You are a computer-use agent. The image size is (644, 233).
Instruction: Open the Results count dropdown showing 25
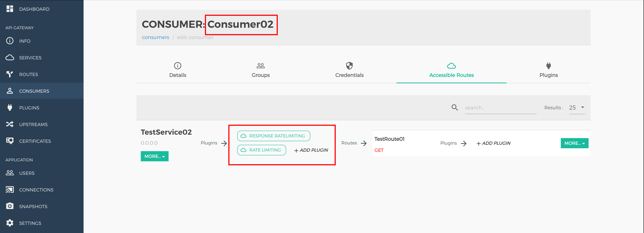click(x=577, y=108)
